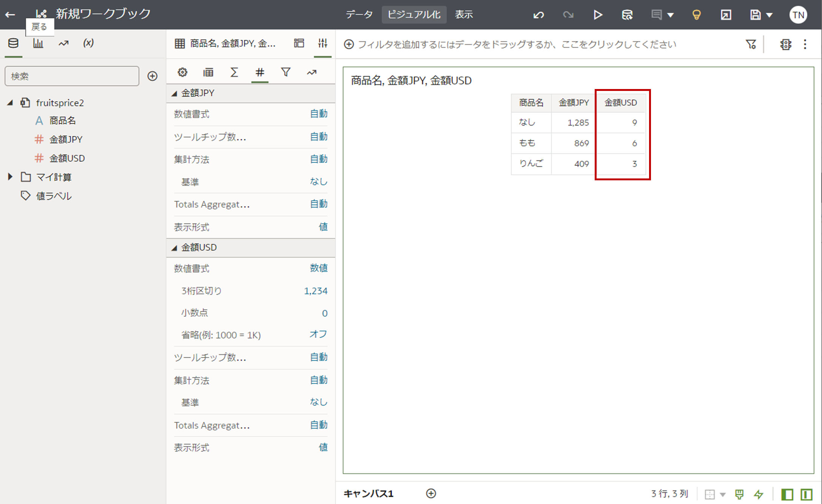Image resolution: width=822 pixels, height=504 pixels.
Task: Click the preview play icon
Action: pos(597,15)
